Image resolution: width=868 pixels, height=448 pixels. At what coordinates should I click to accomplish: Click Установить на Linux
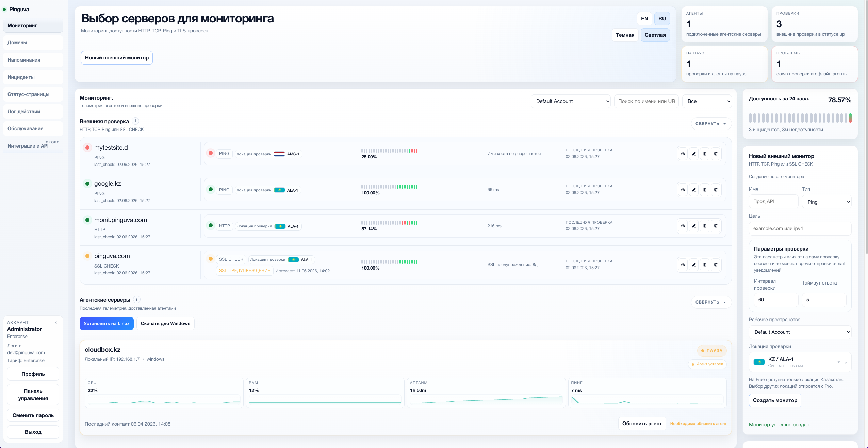point(107,324)
